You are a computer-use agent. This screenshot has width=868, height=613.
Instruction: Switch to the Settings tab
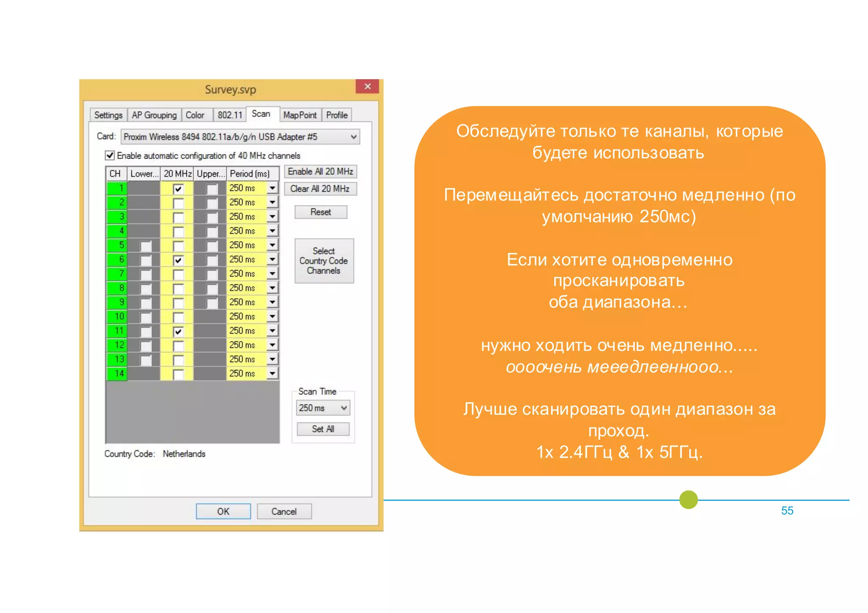(x=108, y=115)
